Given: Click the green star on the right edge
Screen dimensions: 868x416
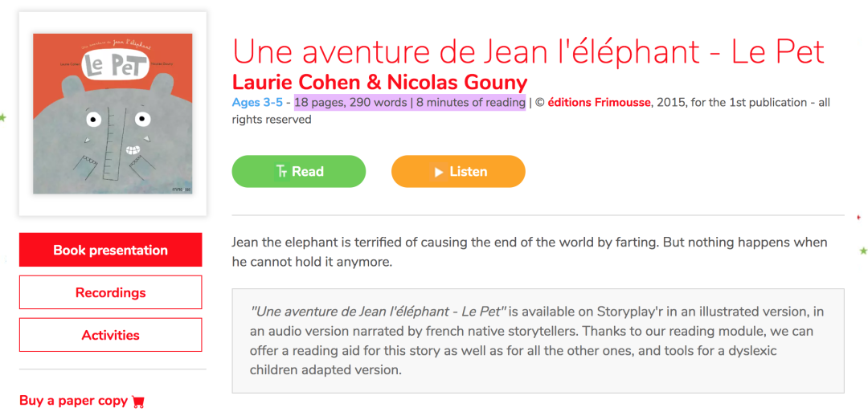Looking at the screenshot, I should point(863,251).
